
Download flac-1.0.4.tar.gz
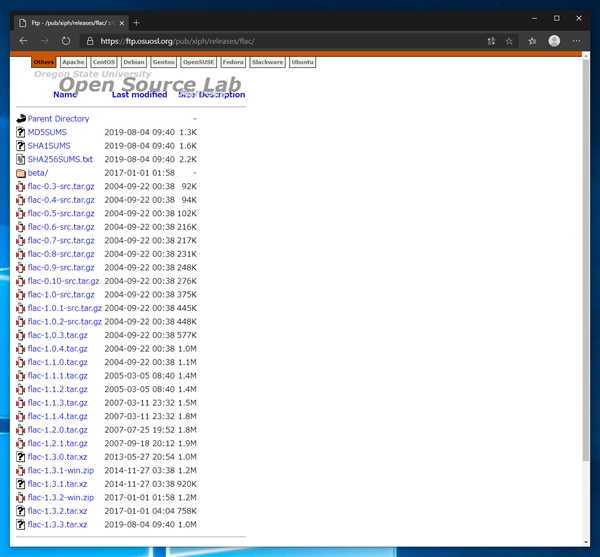coord(57,349)
